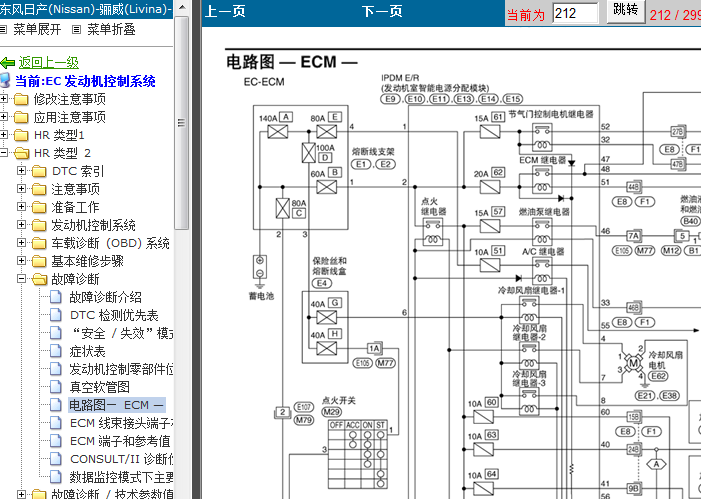
Task: Click the 当前:EC 发动机控制系统 heading
Action: coord(85,81)
